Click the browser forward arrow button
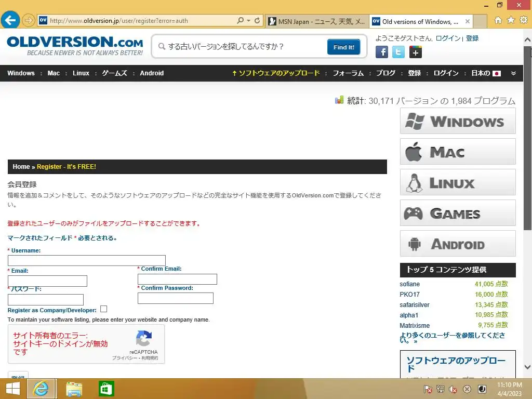532x399 pixels. click(29, 21)
